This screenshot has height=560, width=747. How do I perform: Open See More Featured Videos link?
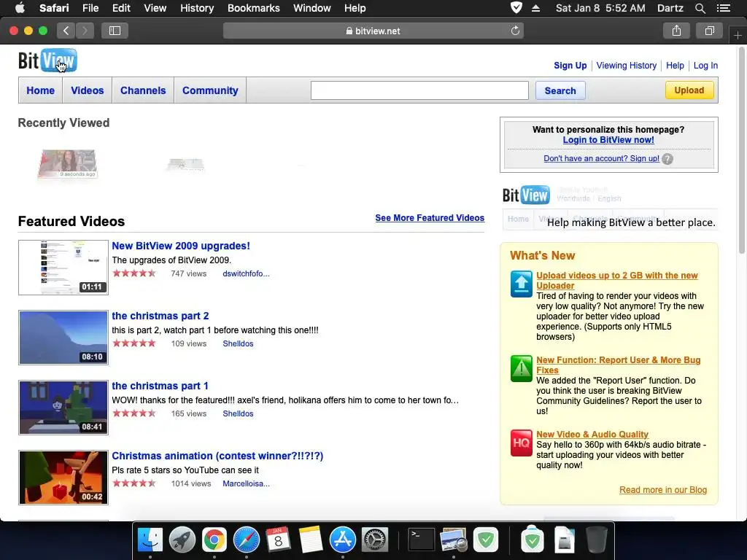pos(430,217)
